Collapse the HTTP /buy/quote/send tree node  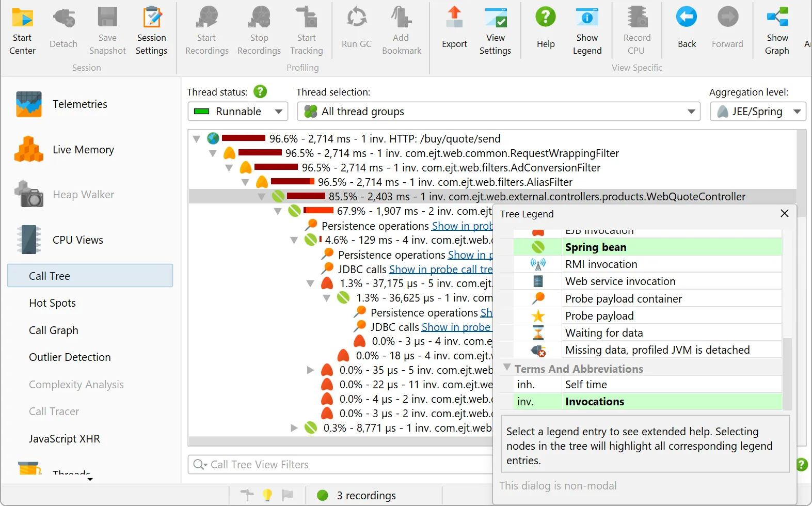[x=196, y=139]
